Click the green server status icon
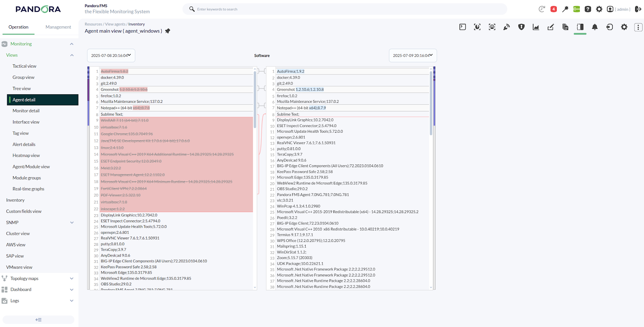Image resolution: width=644 pixels, height=327 pixels. pyautogui.click(x=576, y=9)
